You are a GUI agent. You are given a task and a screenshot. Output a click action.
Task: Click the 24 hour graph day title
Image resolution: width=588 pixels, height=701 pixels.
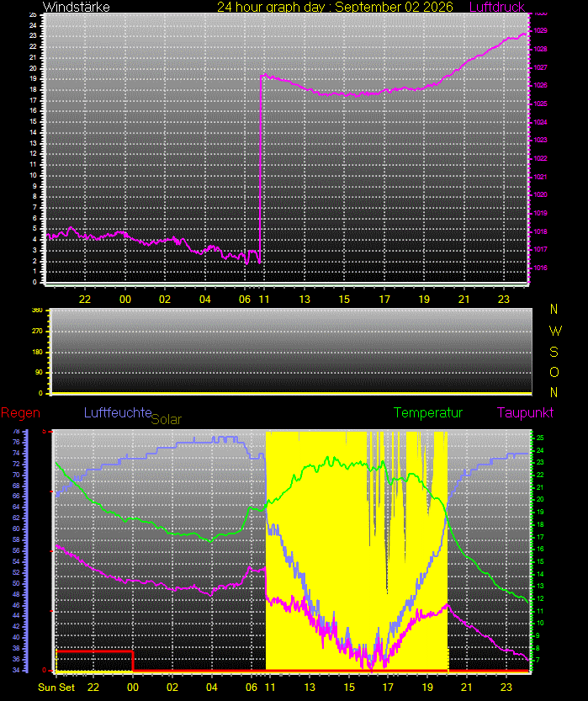[335, 7]
